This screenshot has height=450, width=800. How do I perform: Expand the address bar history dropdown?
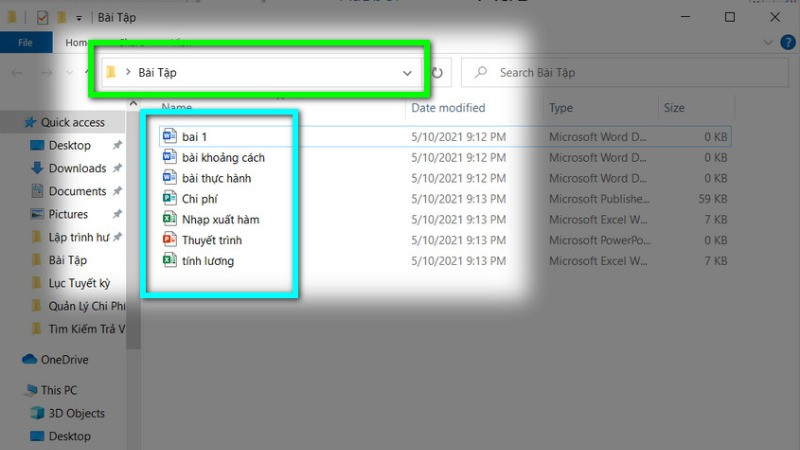[407, 73]
